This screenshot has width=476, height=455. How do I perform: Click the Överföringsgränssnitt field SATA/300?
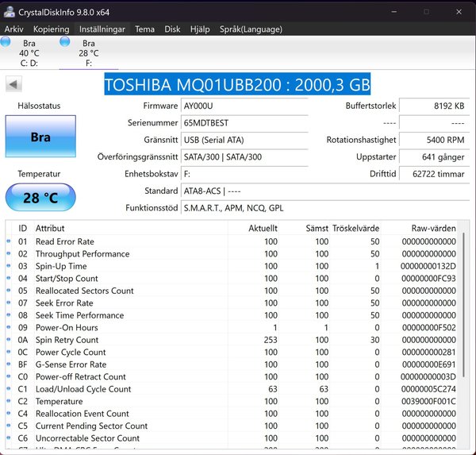coord(244,157)
